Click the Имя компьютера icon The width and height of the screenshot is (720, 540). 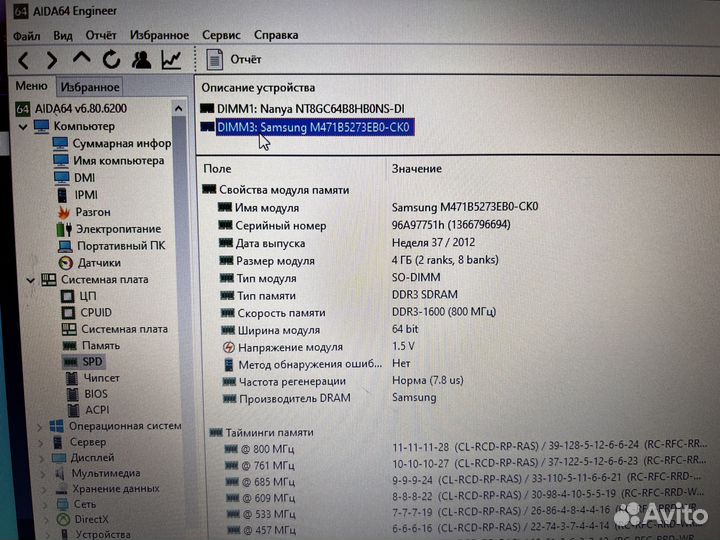(x=61, y=161)
